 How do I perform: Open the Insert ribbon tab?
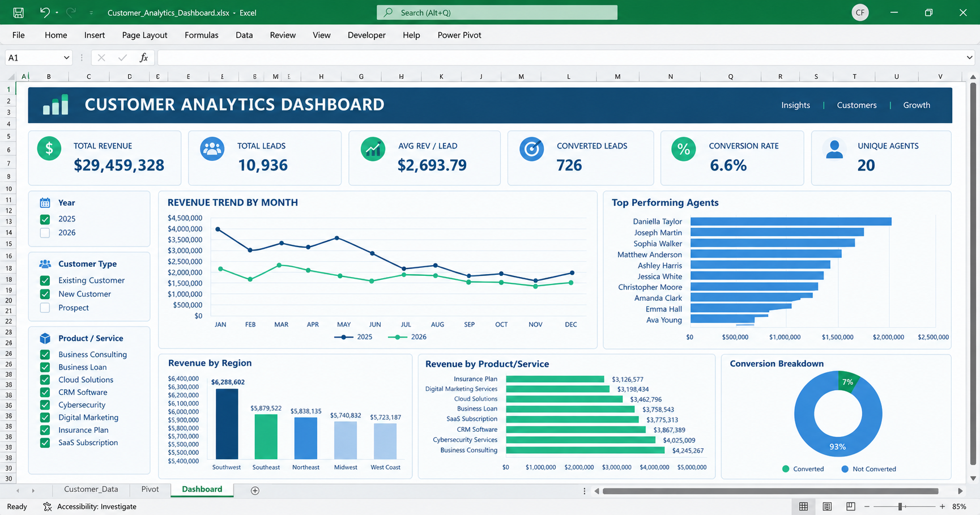(x=95, y=35)
